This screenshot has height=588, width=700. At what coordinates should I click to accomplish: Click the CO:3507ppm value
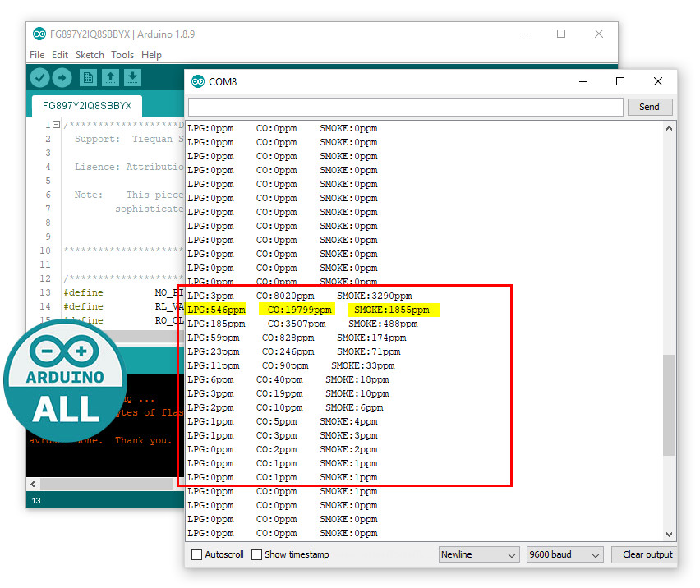tap(297, 324)
